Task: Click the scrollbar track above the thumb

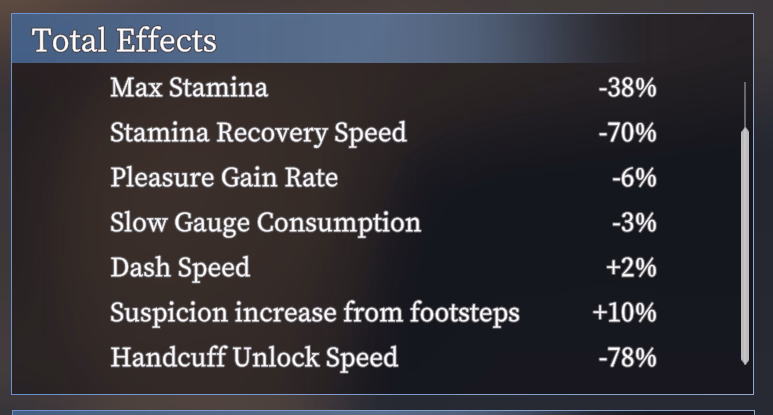Action: (744, 103)
